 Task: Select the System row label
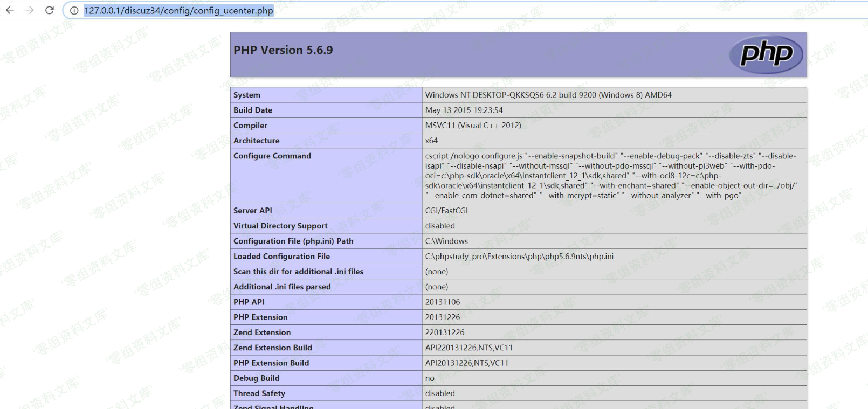(247, 95)
